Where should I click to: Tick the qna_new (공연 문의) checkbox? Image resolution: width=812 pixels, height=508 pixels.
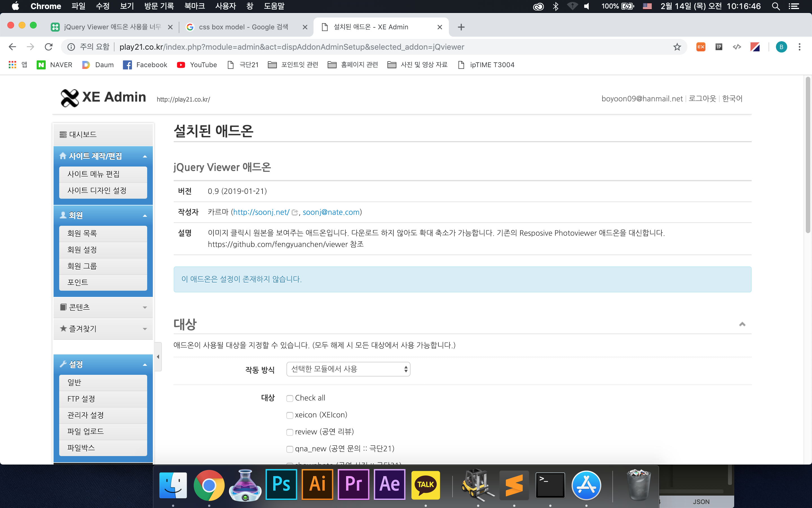click(290, 449)
